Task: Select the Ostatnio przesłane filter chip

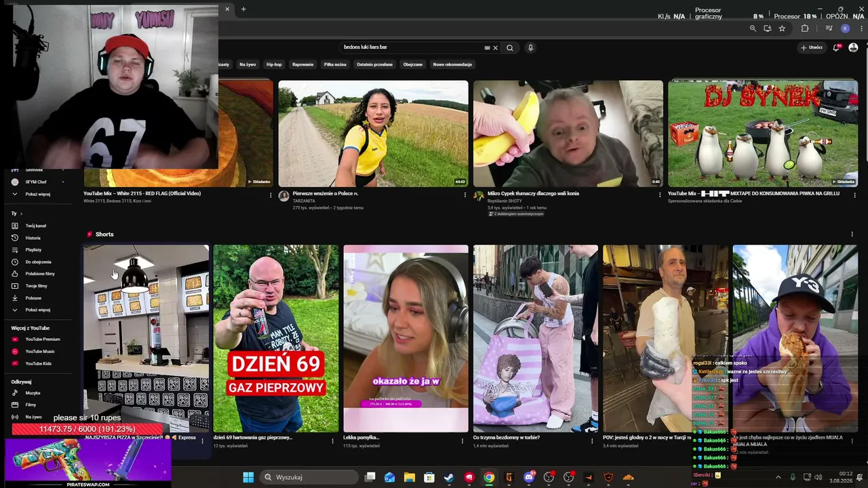Action: (x=375, y=64)
